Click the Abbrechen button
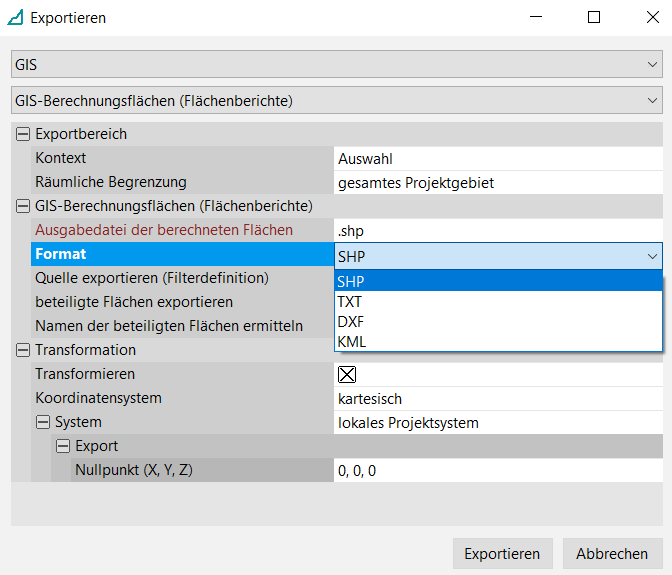The image size is (672, 575). tap(611, 554)
